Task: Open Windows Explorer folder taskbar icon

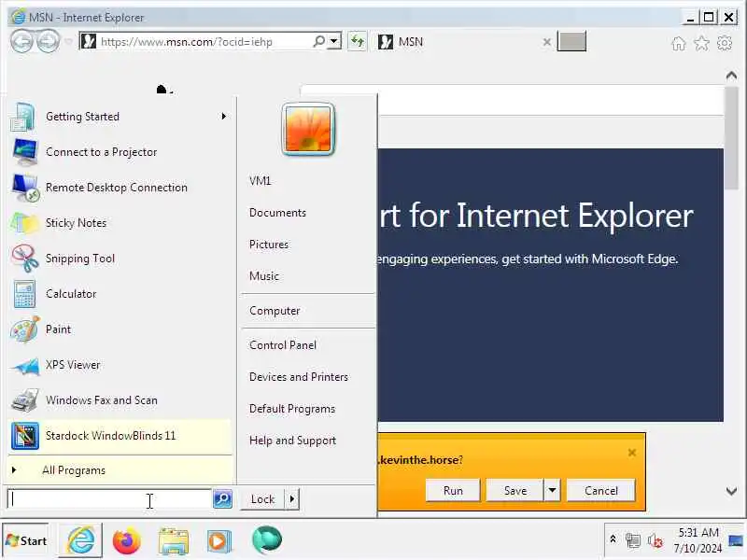Action: [174, 541]
